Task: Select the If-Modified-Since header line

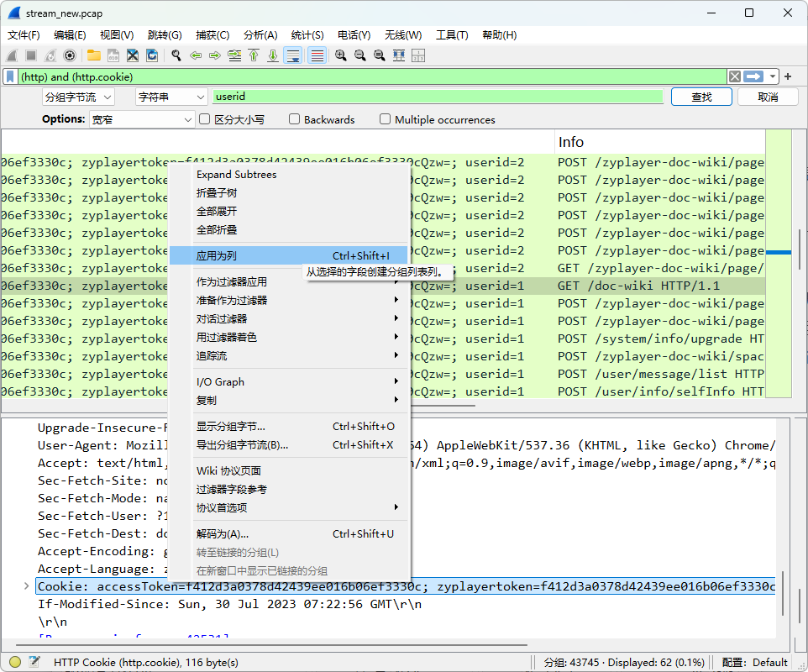Action: pyautogui.click(x=229, y=604)
